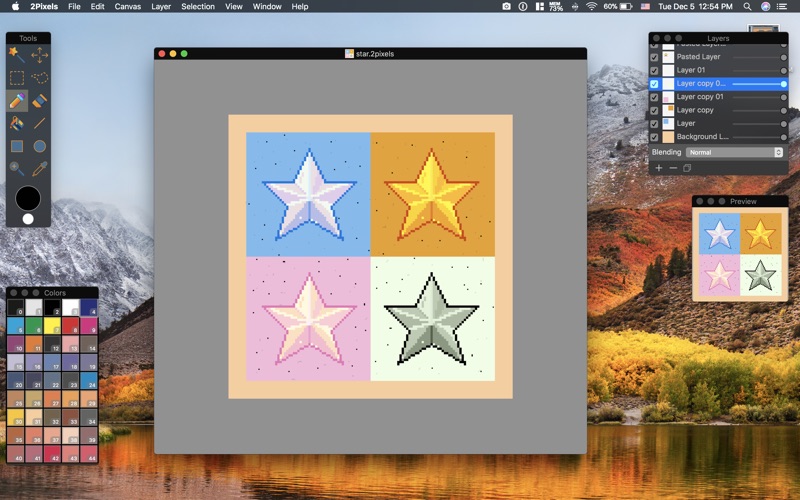Select the Layer copy 01 row

[718, 97]
